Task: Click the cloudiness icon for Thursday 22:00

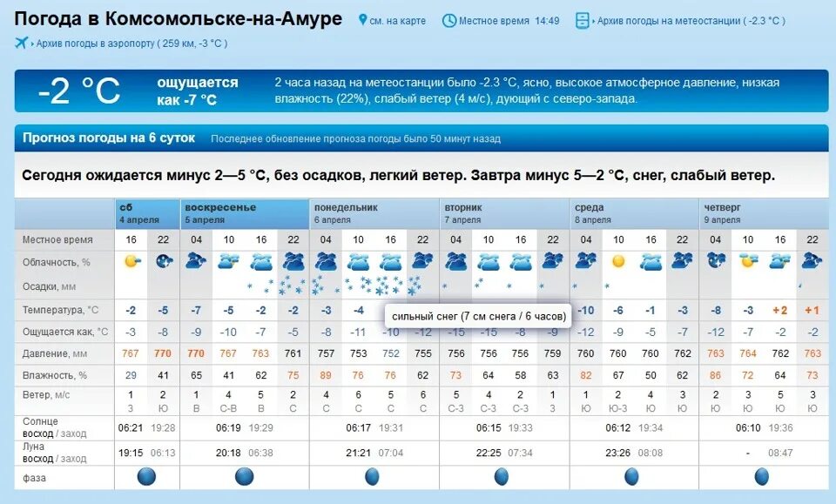Action: click(812, 261)
